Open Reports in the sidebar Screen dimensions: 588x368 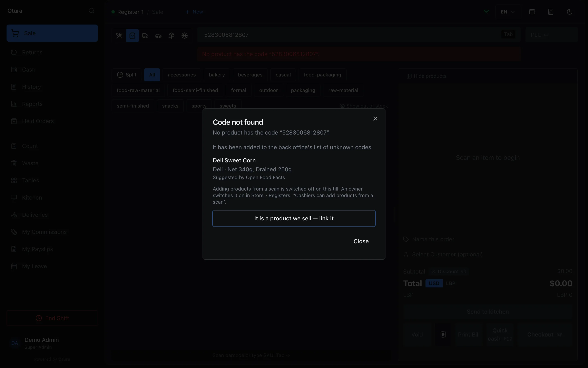52,104
